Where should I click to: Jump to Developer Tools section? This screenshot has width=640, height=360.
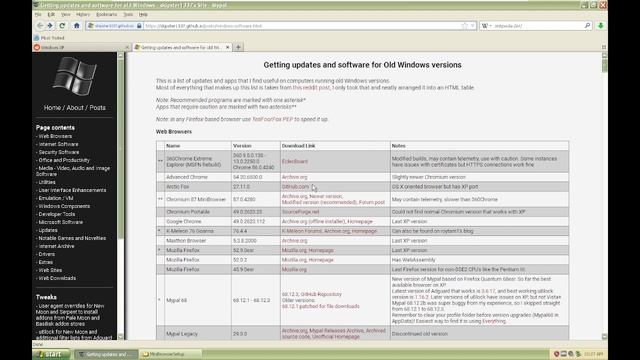point(57,214)
